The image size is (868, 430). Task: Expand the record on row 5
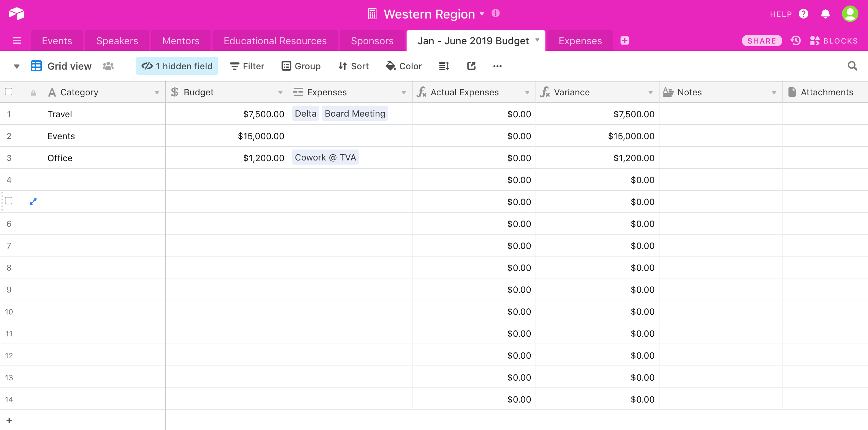[x=33, y=201]
